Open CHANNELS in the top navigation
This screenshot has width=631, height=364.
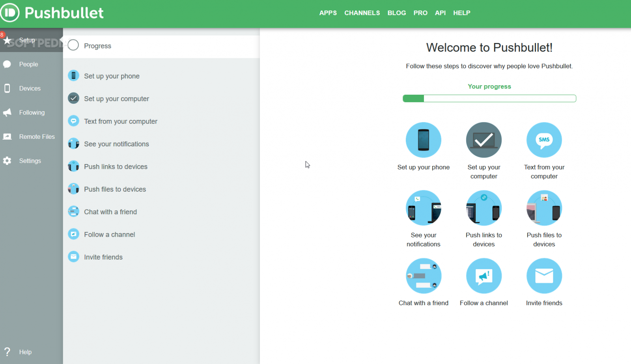(x=362, y=13)
